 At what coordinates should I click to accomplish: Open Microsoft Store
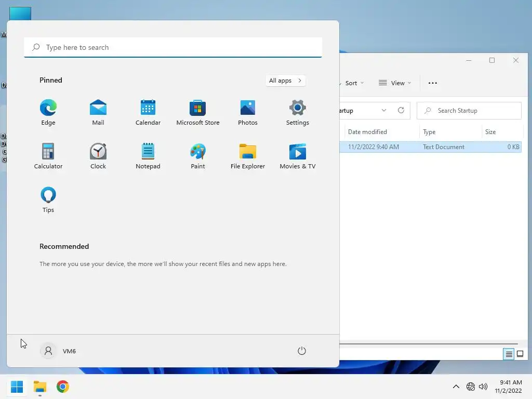pyautogui.click(x=198, y=113)
